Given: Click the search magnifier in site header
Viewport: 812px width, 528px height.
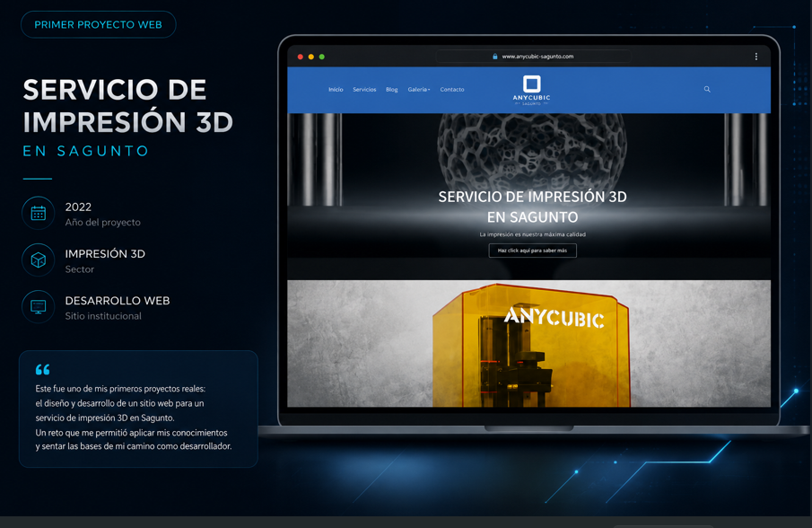Looking at the screenshot, I should coord(707,89).
